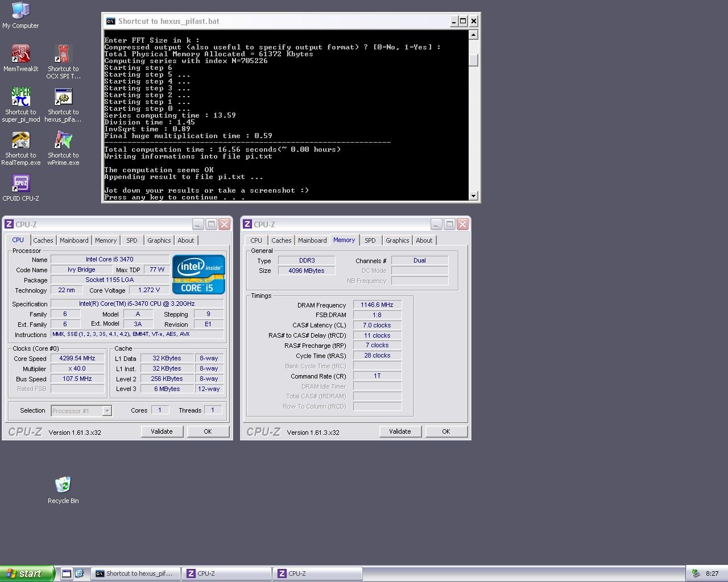The height and width of the screenshot is (582, 728).
Task: Click the Multiplier x 40.0 value
Action: (77, 368)
